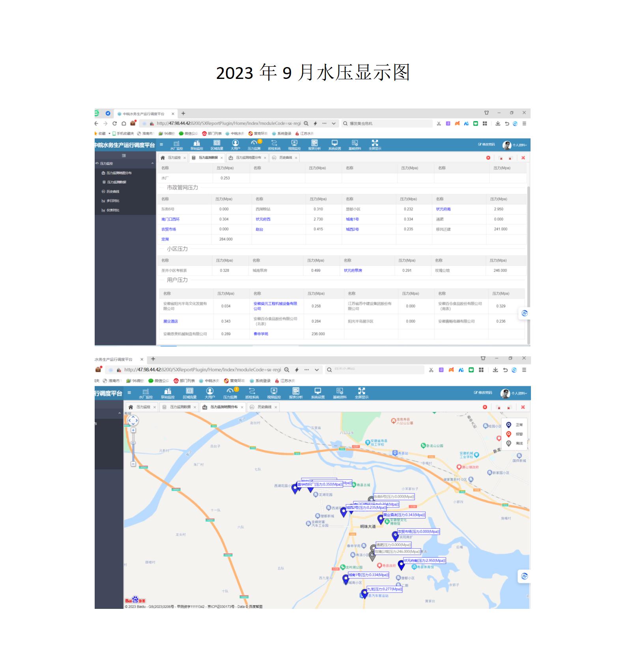Expand address bar dropdown chevron in the map window

click(x=316, y=370)
